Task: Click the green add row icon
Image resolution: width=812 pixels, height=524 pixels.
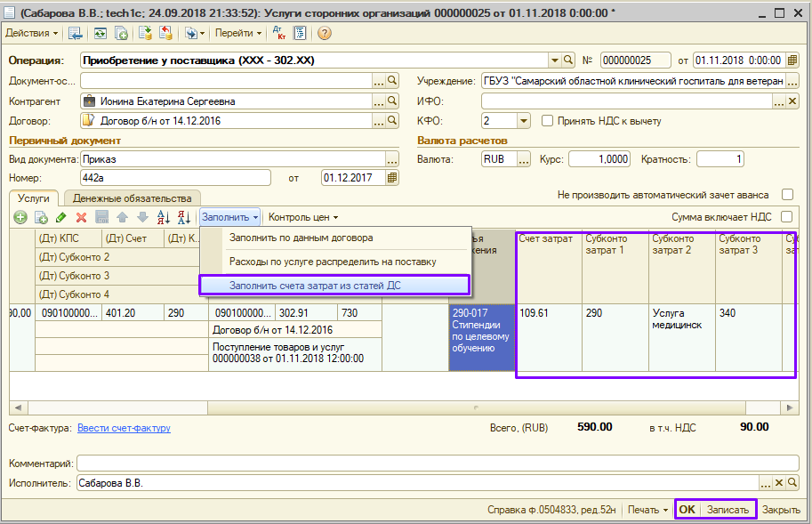Action: point(20,217)
